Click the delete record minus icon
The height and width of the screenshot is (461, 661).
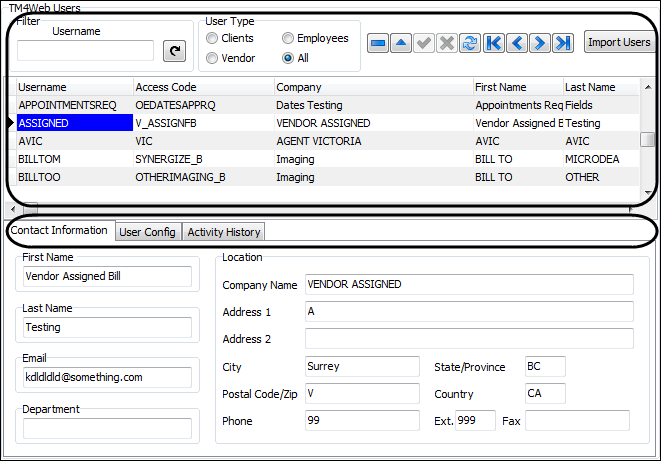(378, 44)
